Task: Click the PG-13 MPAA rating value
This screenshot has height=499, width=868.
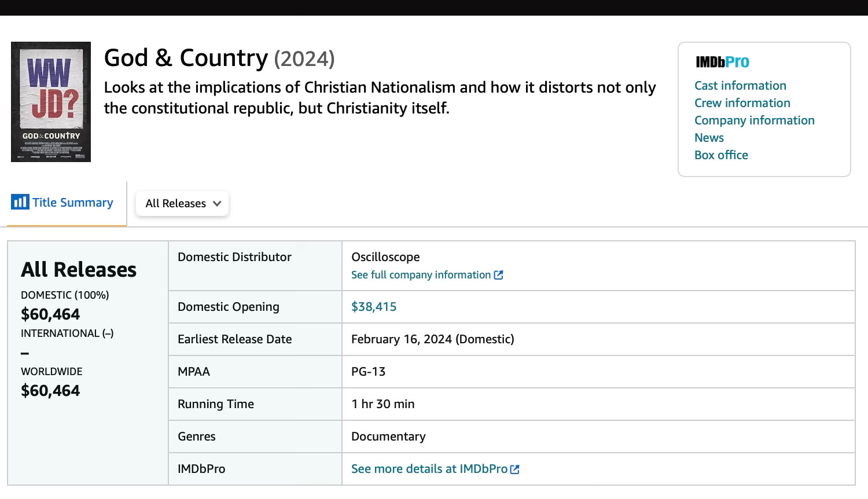Action: (x=368, y=372)
